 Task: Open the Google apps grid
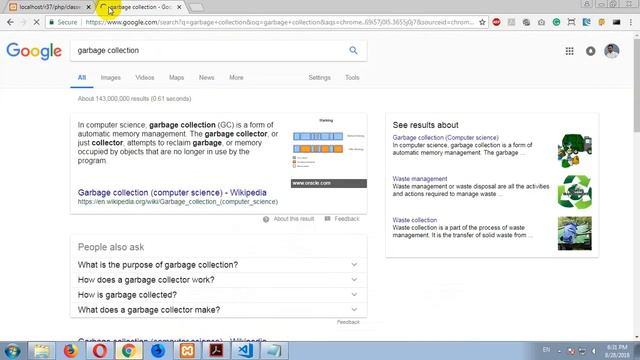pyautogui.click(x=569, y=51)
